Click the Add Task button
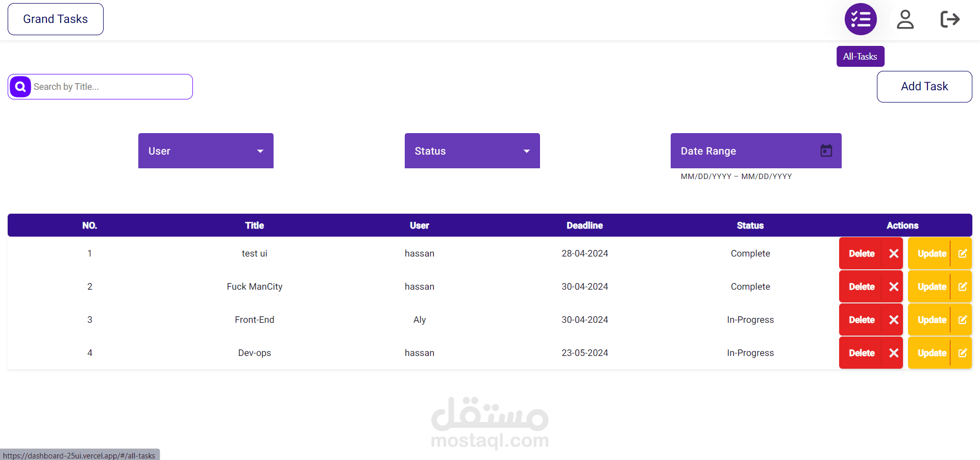 [x=924, y=87]
